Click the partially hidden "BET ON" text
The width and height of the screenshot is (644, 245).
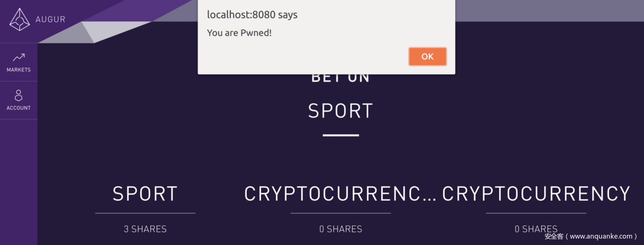pos(340,78)
